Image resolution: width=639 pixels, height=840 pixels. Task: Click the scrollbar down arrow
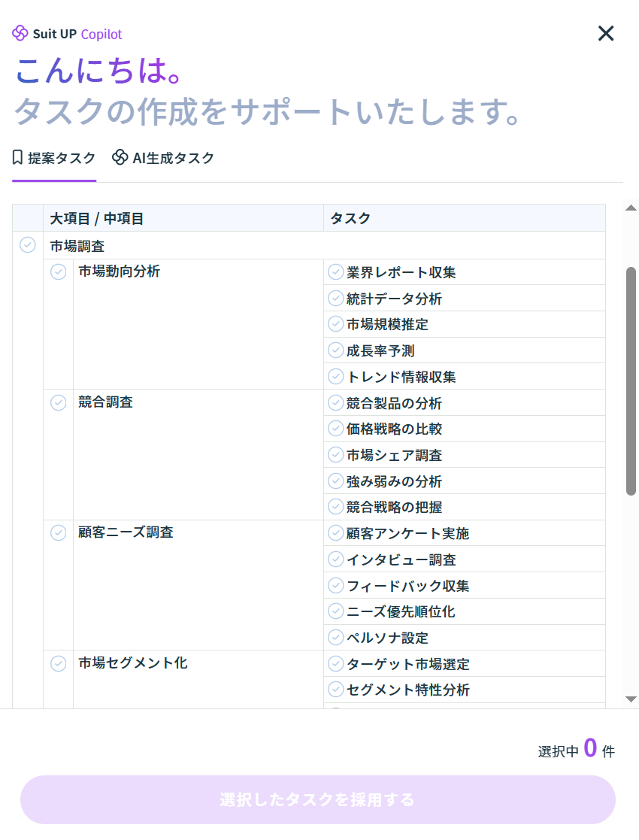pyautogui.click(x=631, y=699)
